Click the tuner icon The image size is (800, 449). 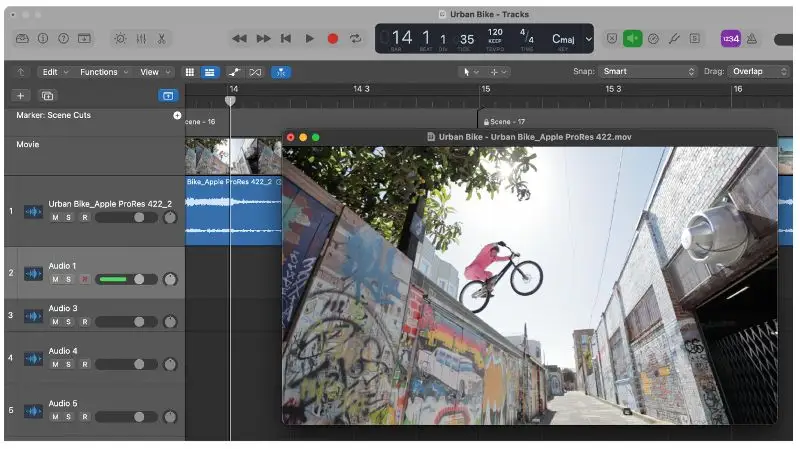click(674, 39)
